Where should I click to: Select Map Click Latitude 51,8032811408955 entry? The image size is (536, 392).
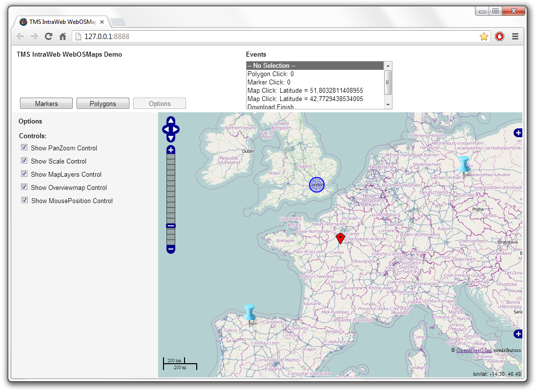point(315,91)
